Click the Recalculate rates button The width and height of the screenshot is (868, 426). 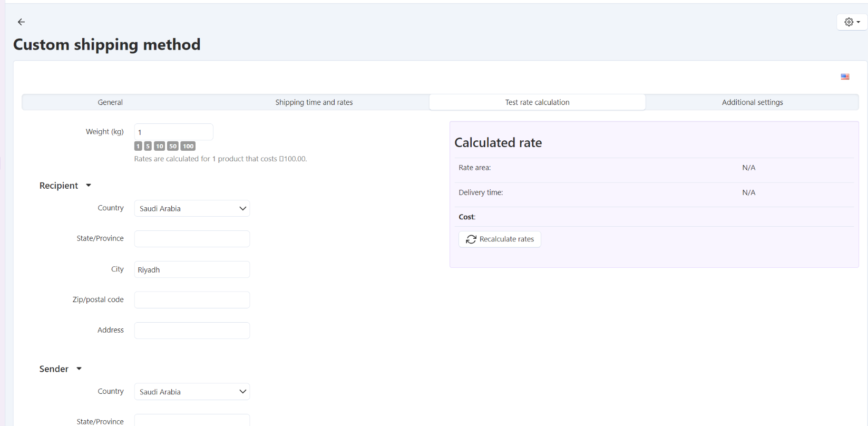(500, 239)
